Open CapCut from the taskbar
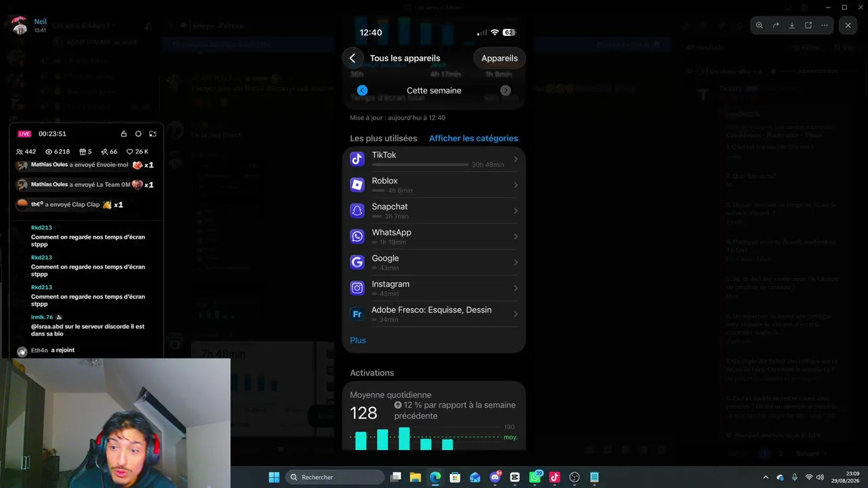Viewport: 868px width, 488px height. (x=515, y=477)
